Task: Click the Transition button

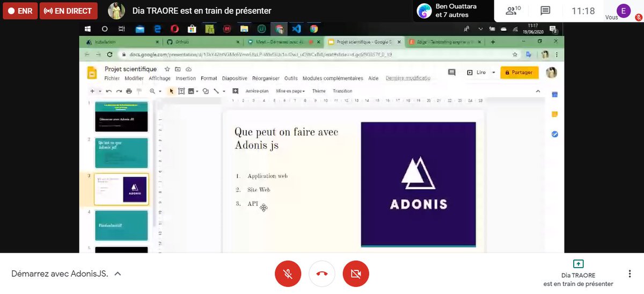Action: 342,91
